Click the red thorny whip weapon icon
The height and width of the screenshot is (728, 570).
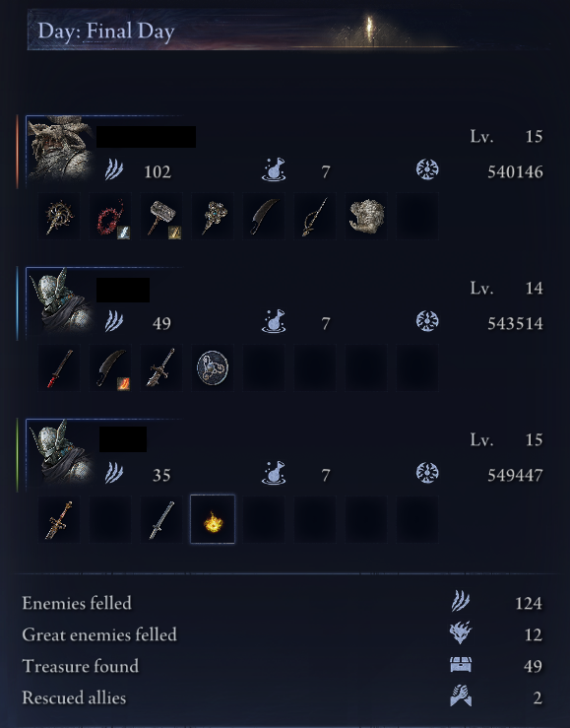[x=110, y=217]
